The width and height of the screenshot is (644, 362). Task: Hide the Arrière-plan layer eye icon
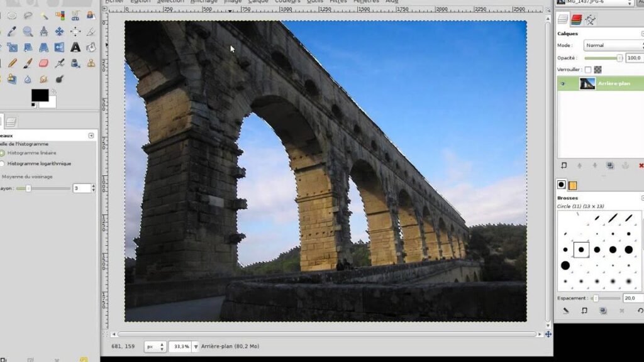(563, 84)
